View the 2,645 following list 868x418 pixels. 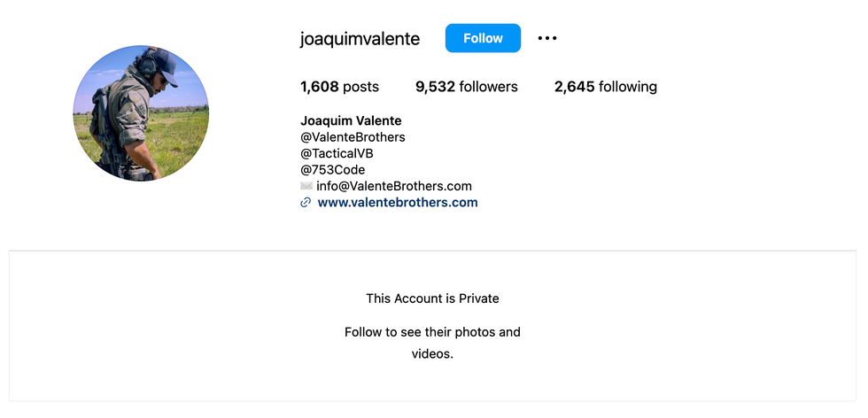click(606, 87)
